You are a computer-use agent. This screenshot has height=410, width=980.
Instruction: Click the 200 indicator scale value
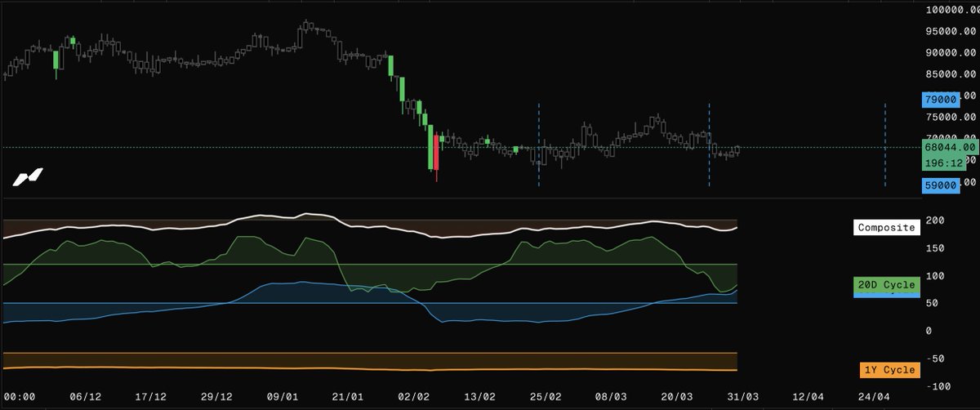pyautogui.click(x=936, y=221)
